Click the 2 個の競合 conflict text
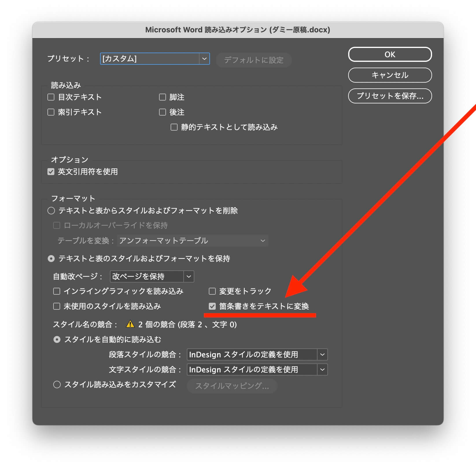The height and width of the screenshot is (468, 476). coord(187,324)
